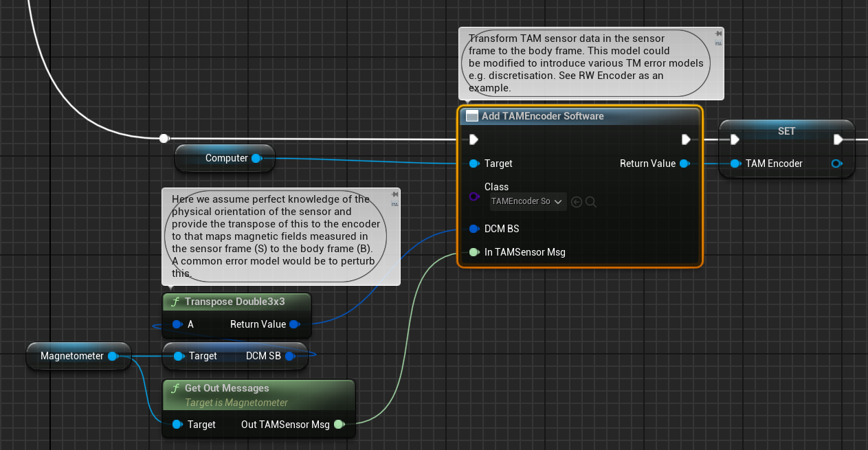This screenshot has height=450, width=868.
Task: Click the A input pin on Transpose Double3x3
Action: point(177,324)
